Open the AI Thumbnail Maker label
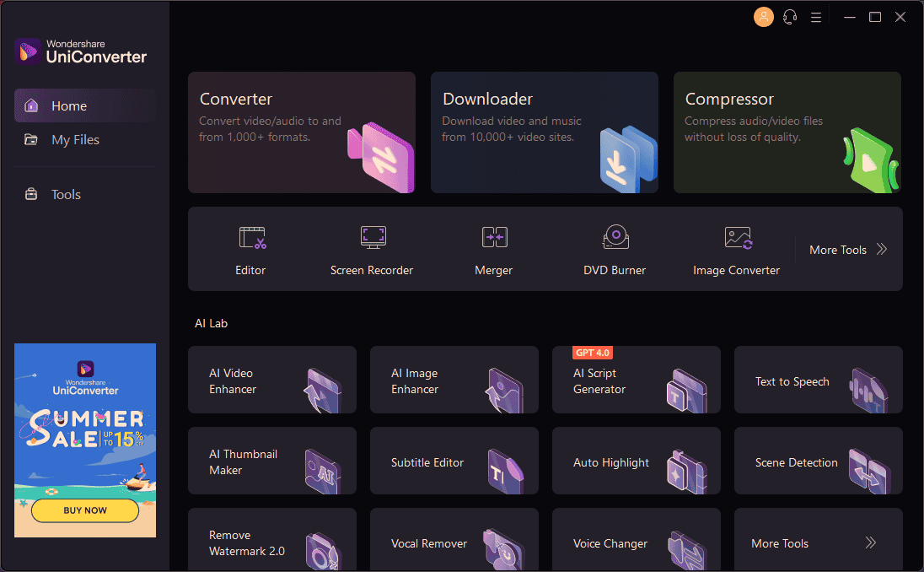Image resolution: width=924 pixels, height=572 pixels. (x=243, y=461)
